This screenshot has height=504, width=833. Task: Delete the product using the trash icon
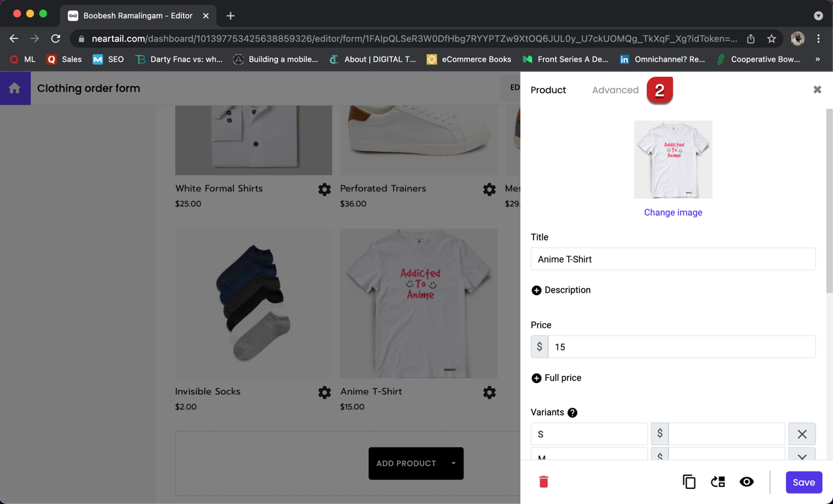(543, 482)
